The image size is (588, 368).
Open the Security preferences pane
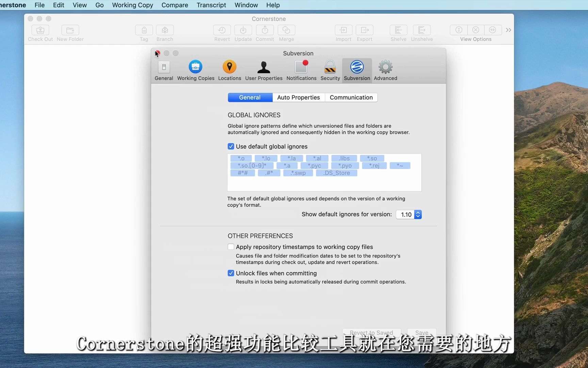click(x=330, y=71)
